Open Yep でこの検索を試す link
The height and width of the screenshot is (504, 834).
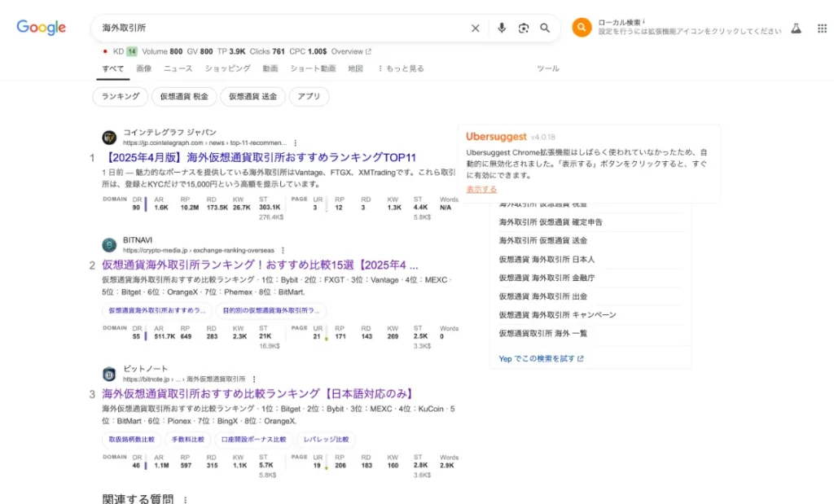[541, 359]
